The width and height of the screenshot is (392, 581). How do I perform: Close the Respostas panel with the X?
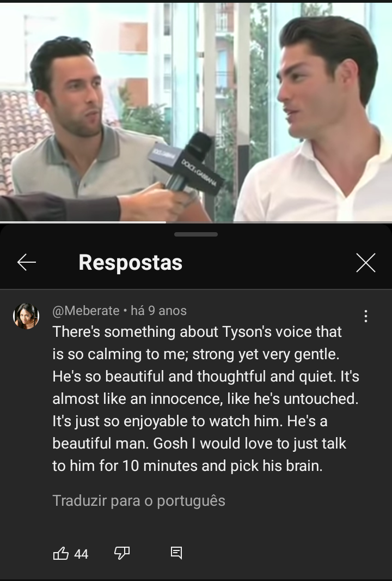pyautogui.click(x=366, y=263)
